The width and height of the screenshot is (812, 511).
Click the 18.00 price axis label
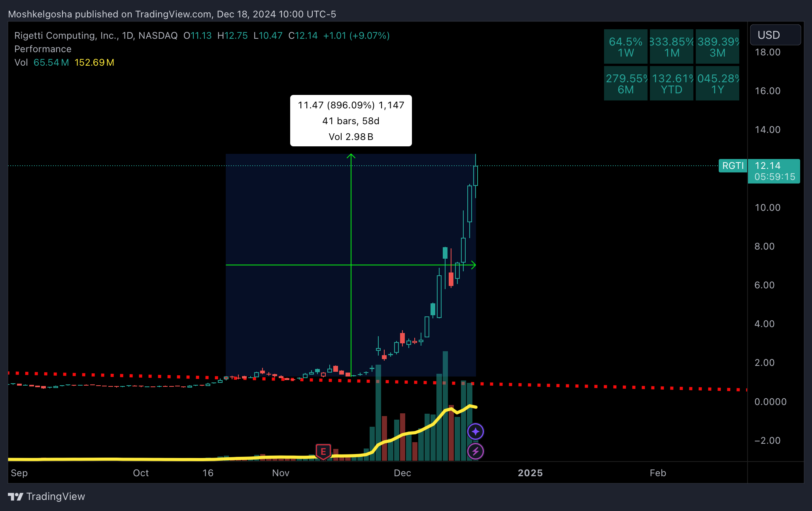(767, 52)
